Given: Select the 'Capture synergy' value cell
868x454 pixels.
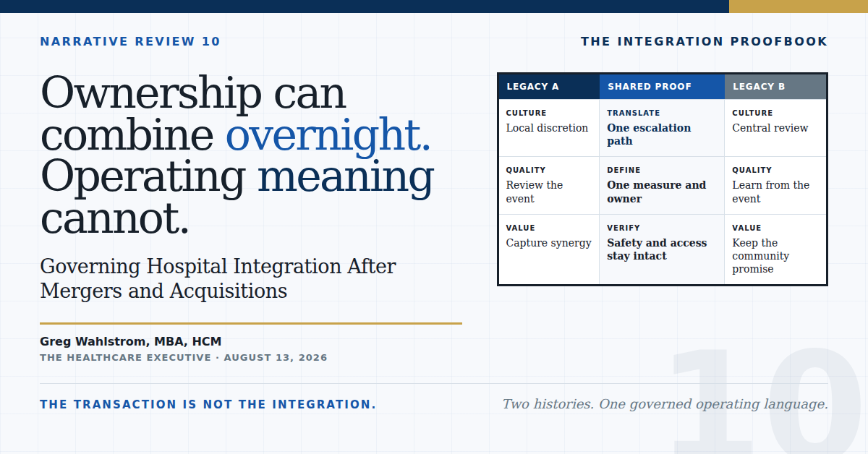Looking at the screenshot, I should (549, 249).
